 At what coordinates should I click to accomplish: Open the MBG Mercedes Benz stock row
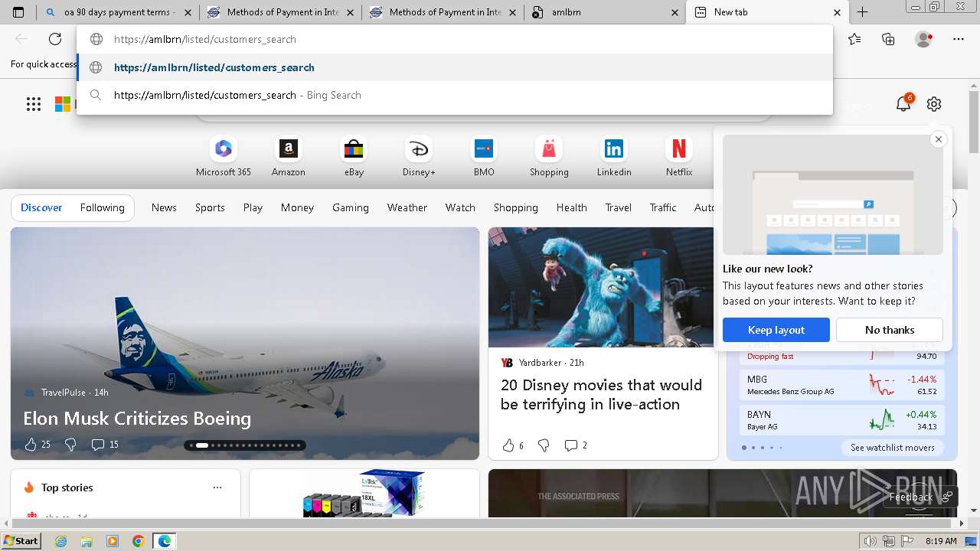[x=842, y=385]
